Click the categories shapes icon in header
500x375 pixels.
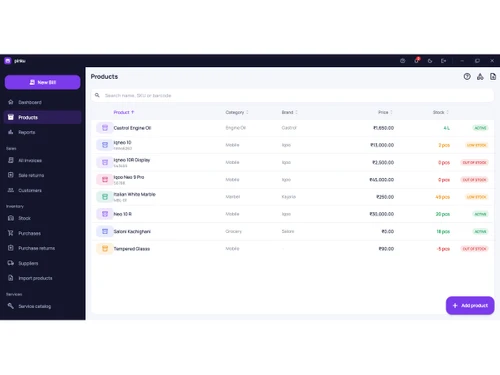pos(480,77)
